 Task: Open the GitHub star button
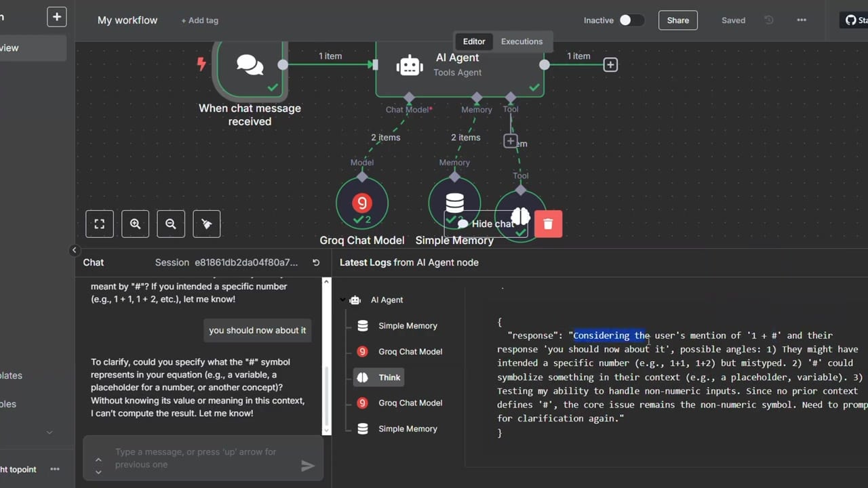pos(854,20)
